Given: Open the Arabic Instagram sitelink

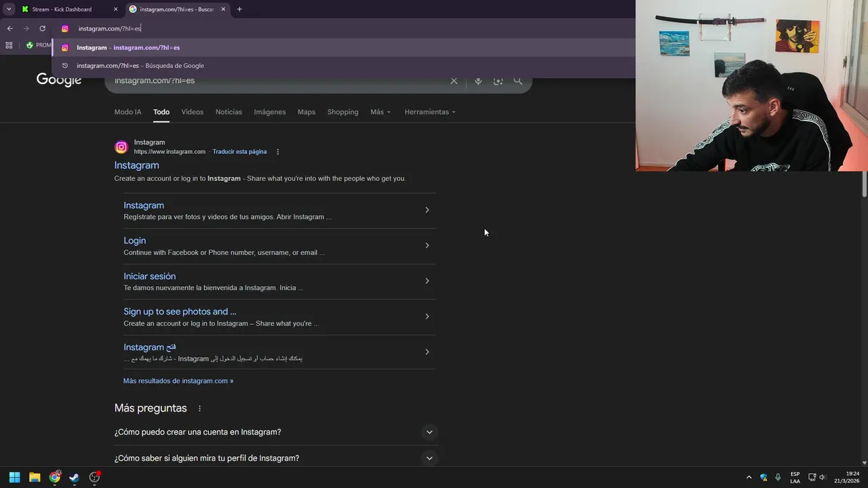Looking at the screenshot, I should tap(149, 347).
